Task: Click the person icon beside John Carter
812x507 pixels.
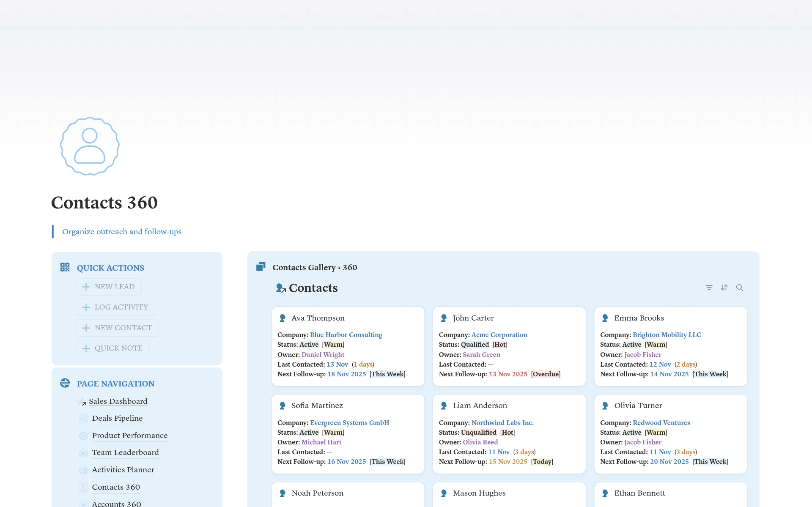Action: [x=444, y=318]
